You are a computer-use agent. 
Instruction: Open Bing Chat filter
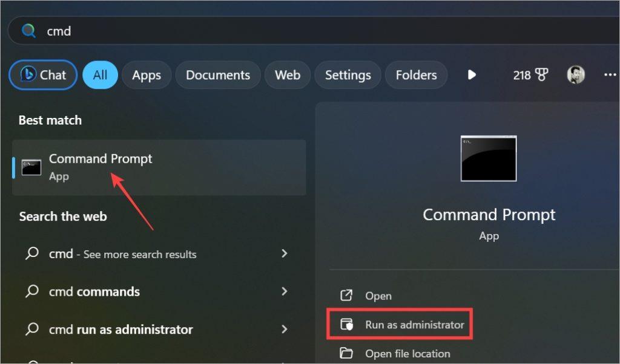tap(43, 74)
